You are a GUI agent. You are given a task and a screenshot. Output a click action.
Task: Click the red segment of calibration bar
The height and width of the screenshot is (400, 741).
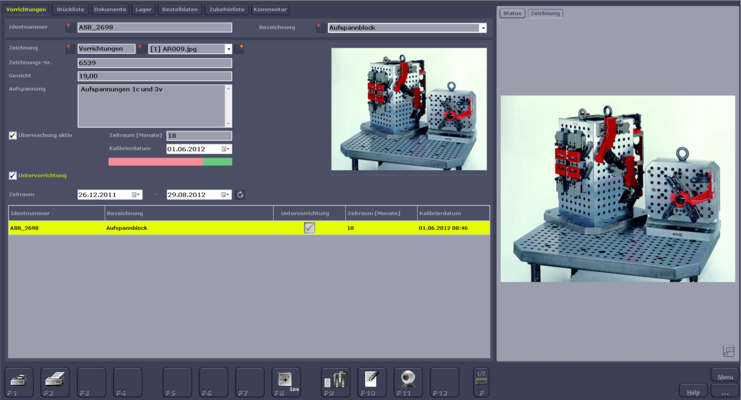155,162
